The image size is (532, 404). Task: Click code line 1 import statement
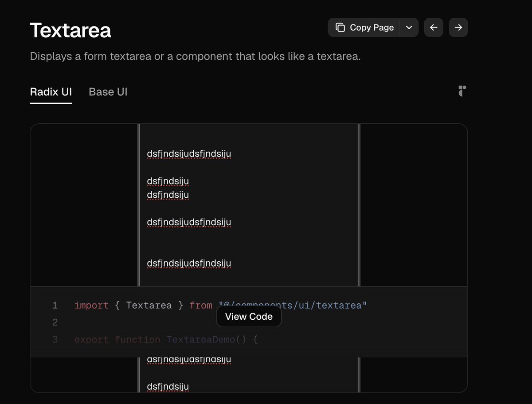[x=221, y=305]
